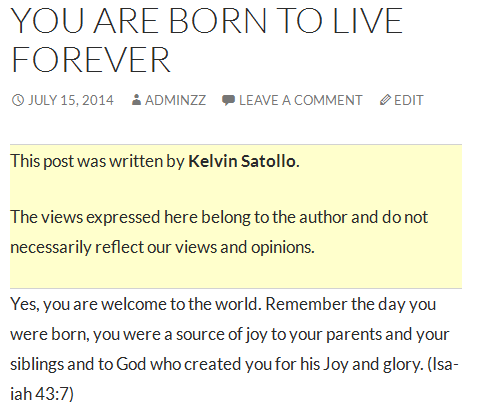
Task: Open the EDIT post link
Action: 409,100
